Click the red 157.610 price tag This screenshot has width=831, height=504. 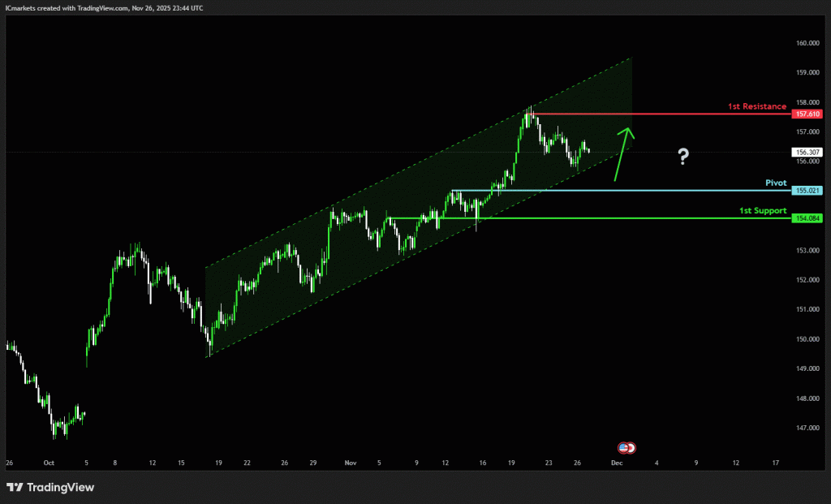pyautogui.click(x=807, y=114)
